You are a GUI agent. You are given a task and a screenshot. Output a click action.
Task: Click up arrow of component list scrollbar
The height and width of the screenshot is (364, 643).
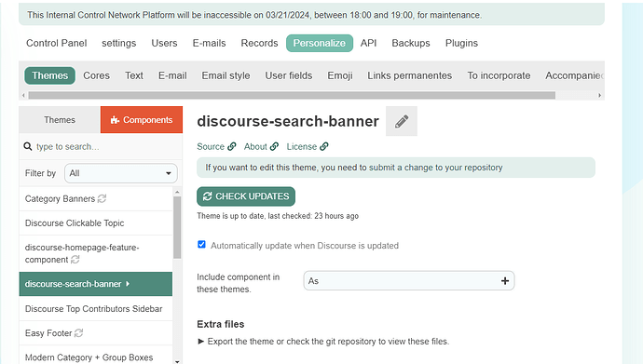(x=177, y=192)
